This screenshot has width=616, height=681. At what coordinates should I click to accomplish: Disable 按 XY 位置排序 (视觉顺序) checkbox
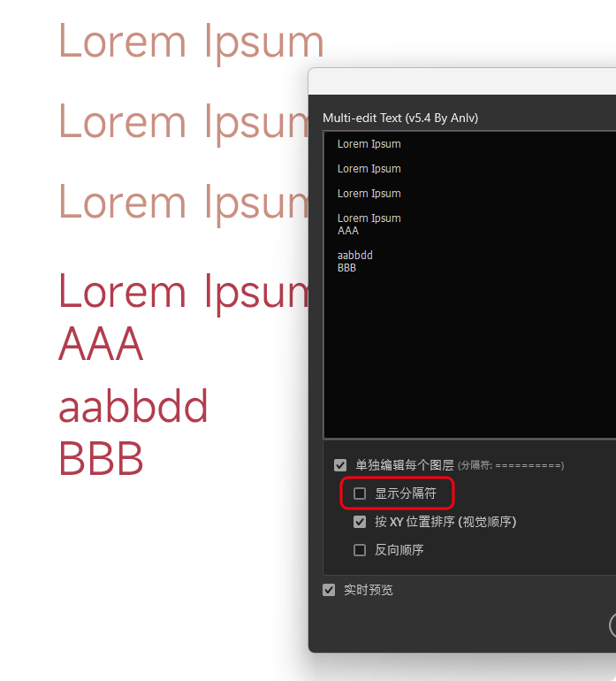[360, 522]
